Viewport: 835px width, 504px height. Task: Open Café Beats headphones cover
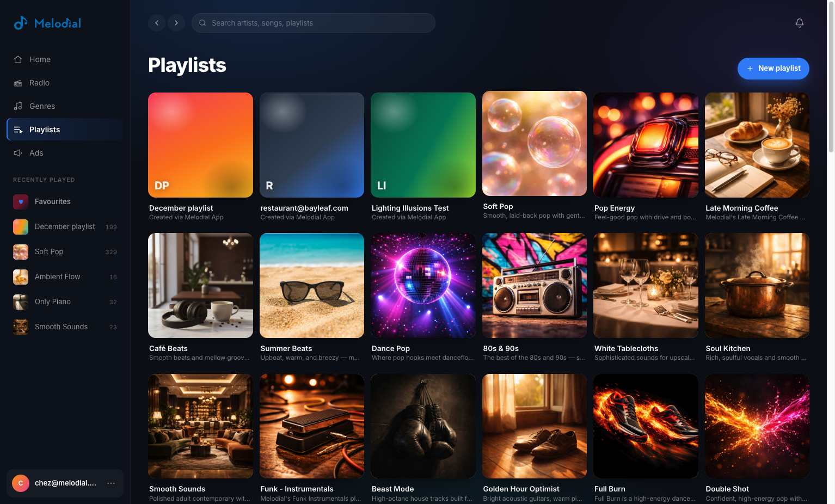click(200, 285)
